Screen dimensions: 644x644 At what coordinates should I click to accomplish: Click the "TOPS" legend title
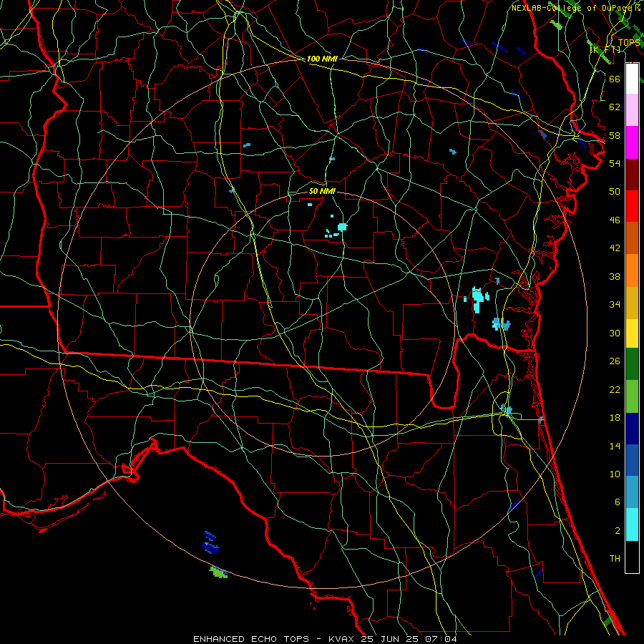(x=628, y=43)
